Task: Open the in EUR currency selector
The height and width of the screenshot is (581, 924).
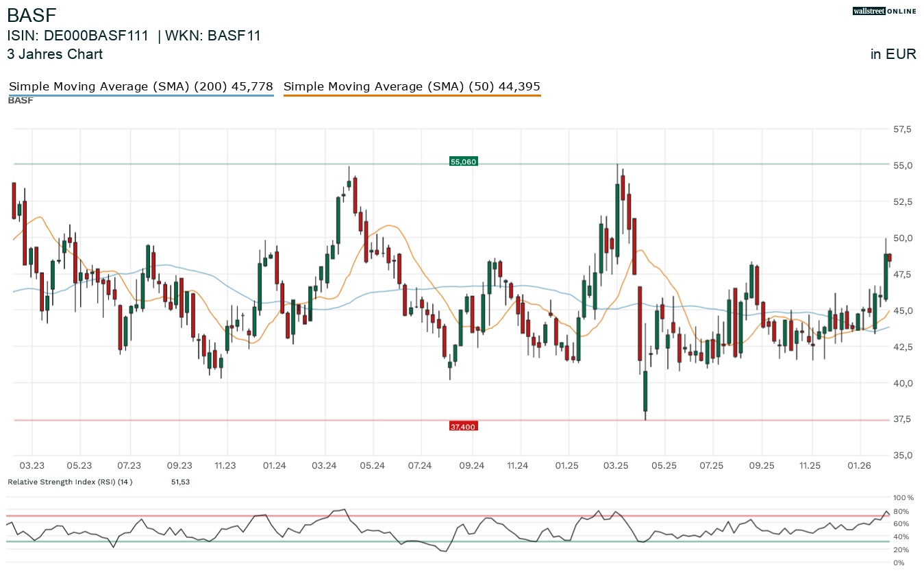Action: [893, 54]
